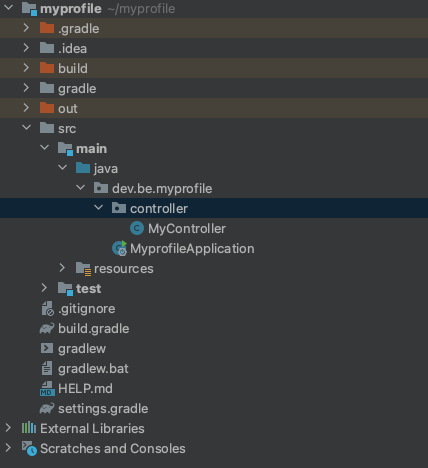Click the Scratches and Consoles icon
This screenshot has width=428, height=468.
coord(29,449)
